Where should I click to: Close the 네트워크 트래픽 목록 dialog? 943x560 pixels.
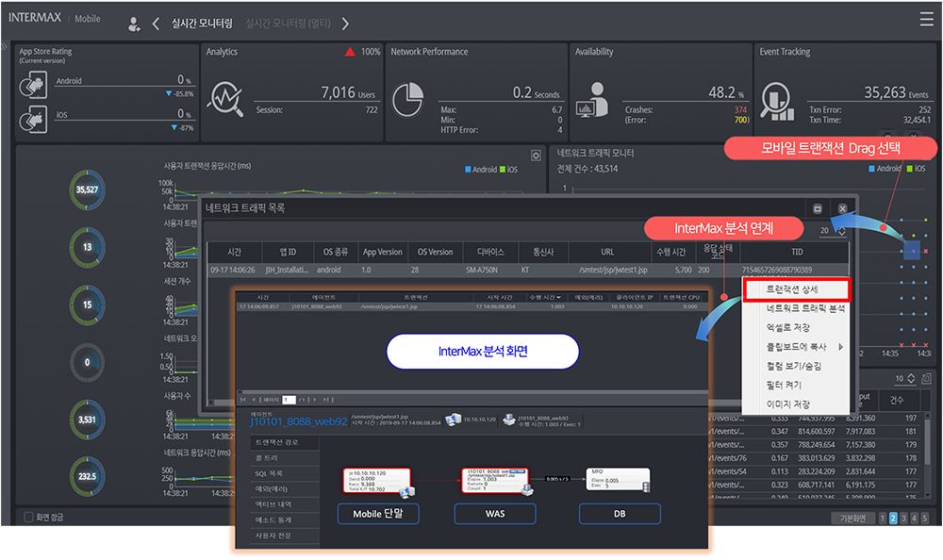tap(842, 208)
